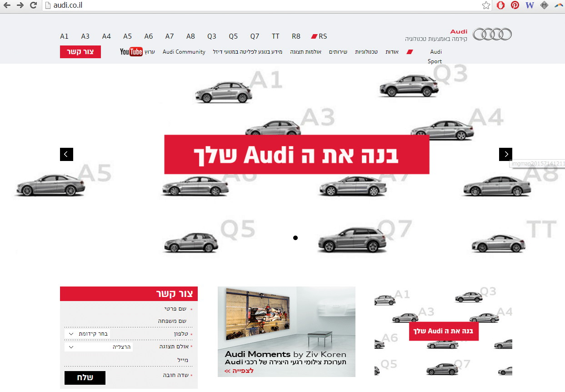Open the Q3 model menu item
The height and width of the screenshot is (392, 565).
(212, 36)
